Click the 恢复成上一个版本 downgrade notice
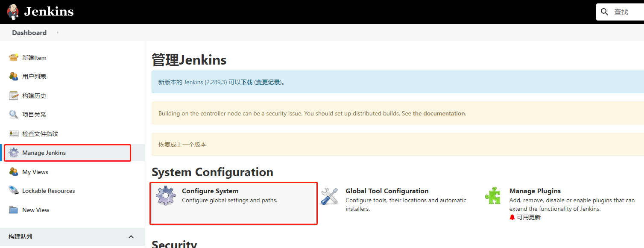This screenshot has width=644, height=248. [182, 145]
